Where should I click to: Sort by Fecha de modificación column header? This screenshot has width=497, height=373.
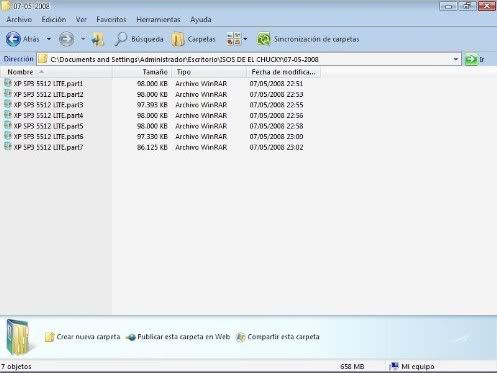coord(283,72)
